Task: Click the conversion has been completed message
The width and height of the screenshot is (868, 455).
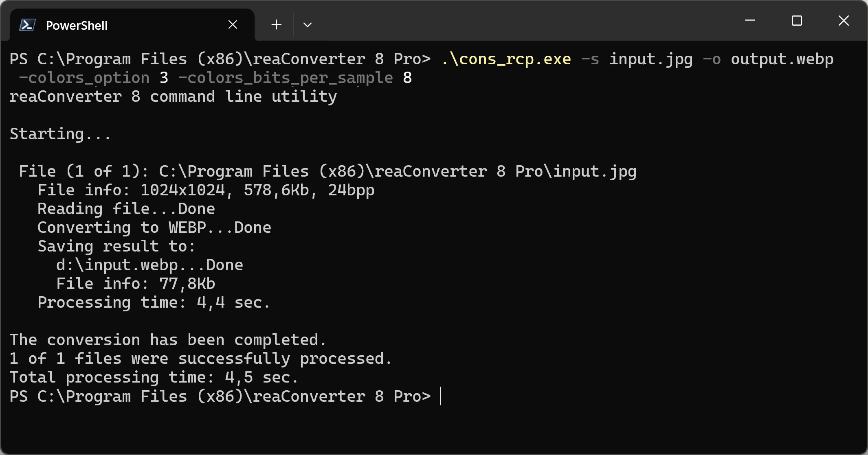Action: 168,340
